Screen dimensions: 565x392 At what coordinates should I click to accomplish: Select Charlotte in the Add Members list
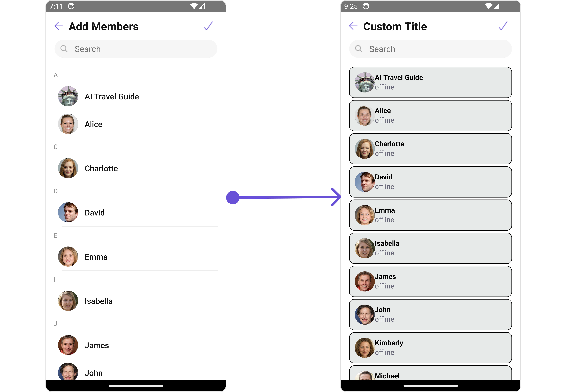136,168
